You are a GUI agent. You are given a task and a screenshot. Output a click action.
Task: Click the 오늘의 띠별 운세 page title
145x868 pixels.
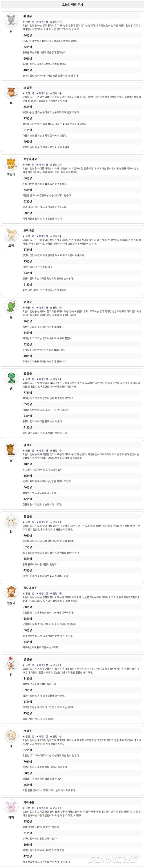coord(72,5)
